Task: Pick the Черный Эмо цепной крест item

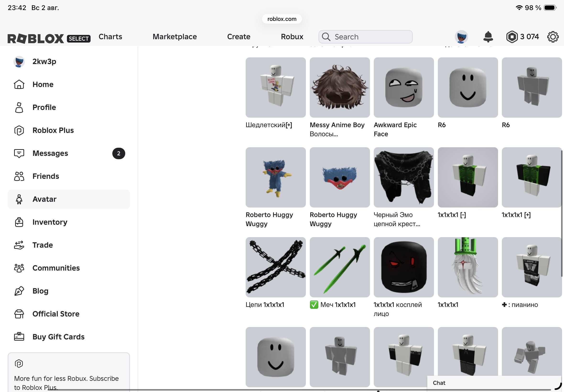Action: coord(404,177)
